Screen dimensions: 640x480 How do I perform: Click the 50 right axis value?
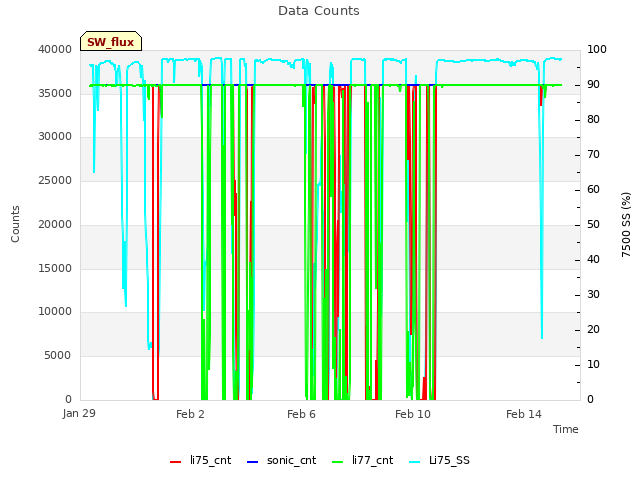tap(593, 224)
